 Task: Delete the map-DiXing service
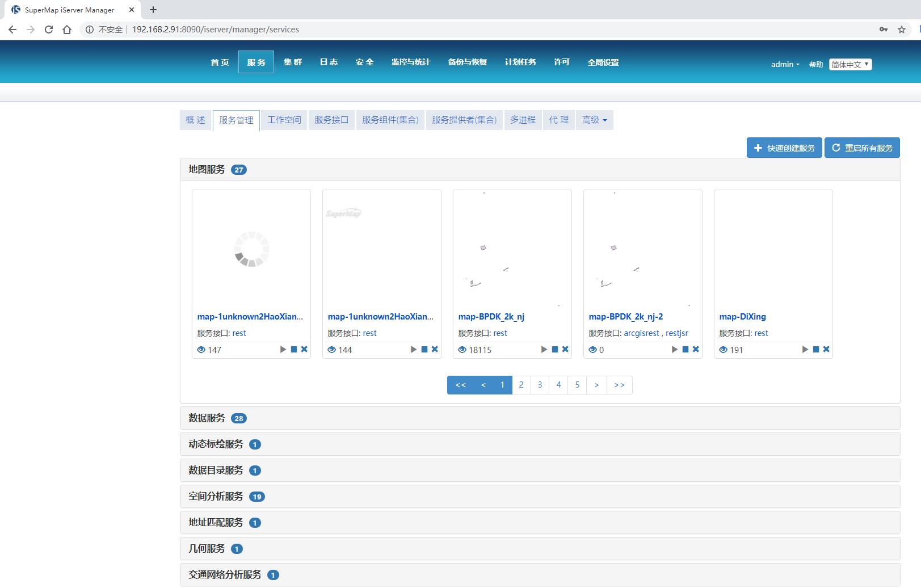826,350
